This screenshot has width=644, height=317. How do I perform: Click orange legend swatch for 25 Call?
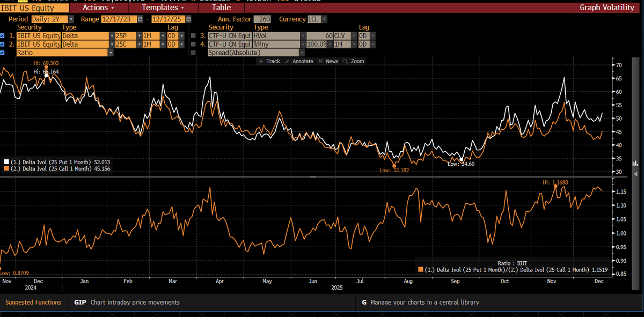coord(6,168)
